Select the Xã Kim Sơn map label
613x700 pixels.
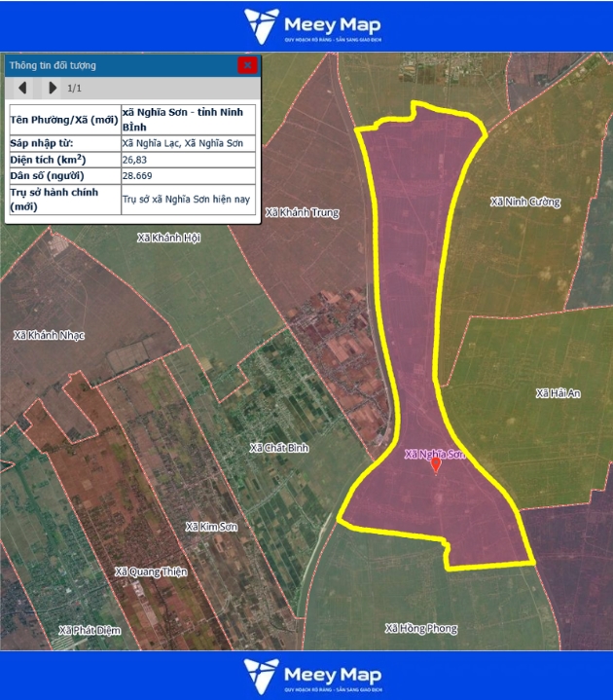[x=212, y=527]
